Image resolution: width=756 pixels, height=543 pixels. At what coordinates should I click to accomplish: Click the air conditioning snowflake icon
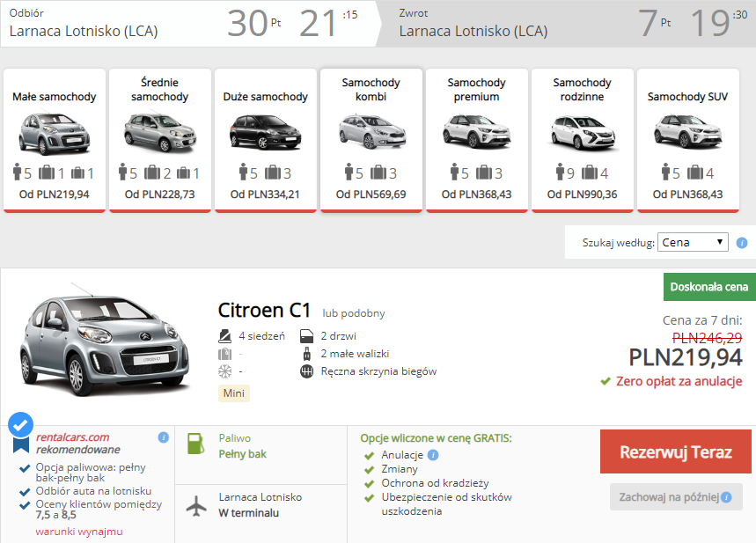[x=224, y=371]
